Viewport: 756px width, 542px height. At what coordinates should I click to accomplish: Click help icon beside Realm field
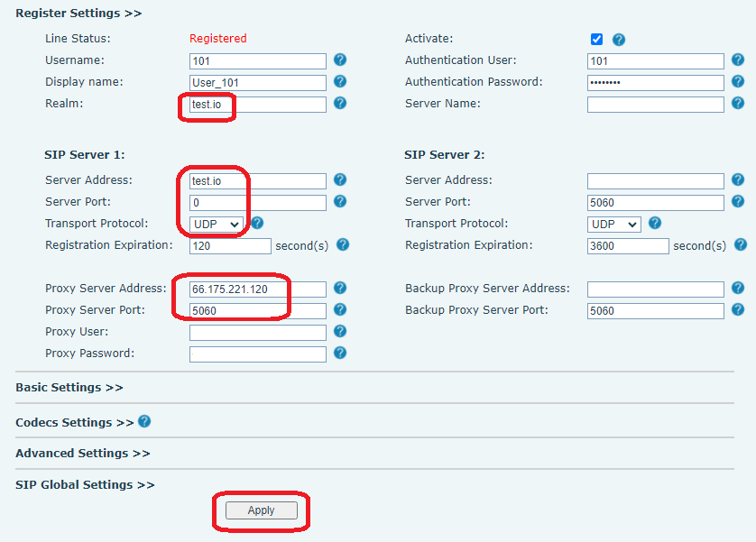click(340, 104)
